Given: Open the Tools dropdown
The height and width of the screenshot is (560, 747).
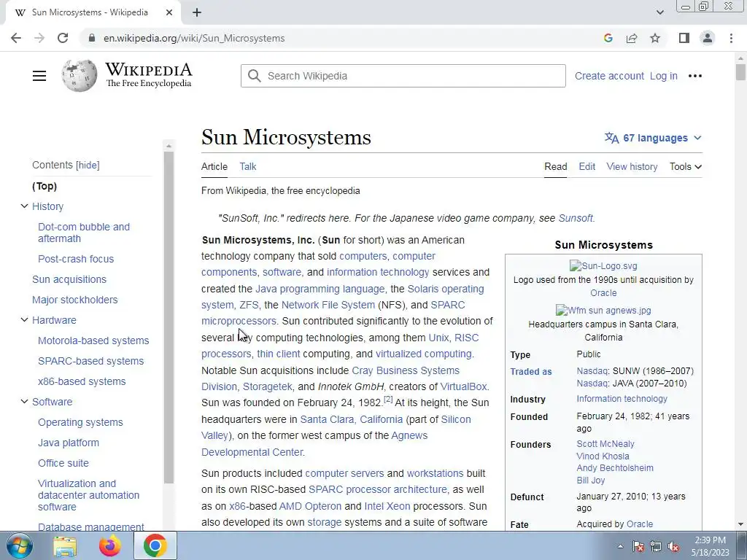Looking at the screenshot, I should click(686, 167).
